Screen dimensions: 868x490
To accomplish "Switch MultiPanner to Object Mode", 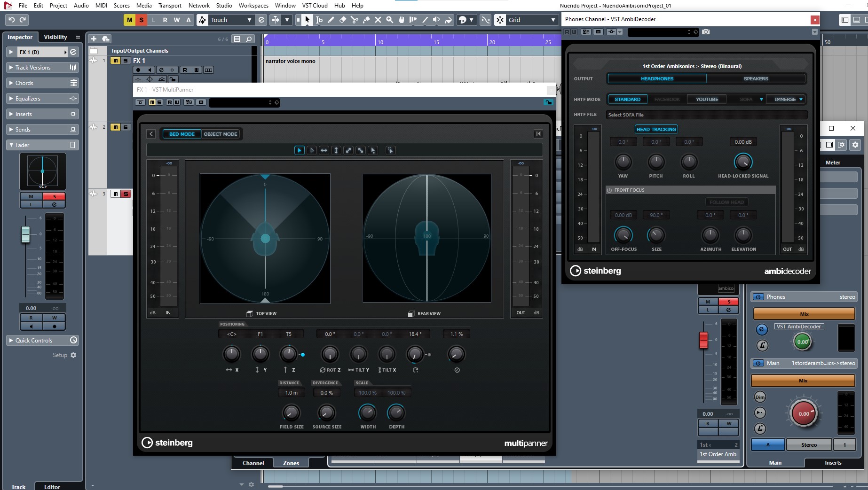I will tap(220, 134).
